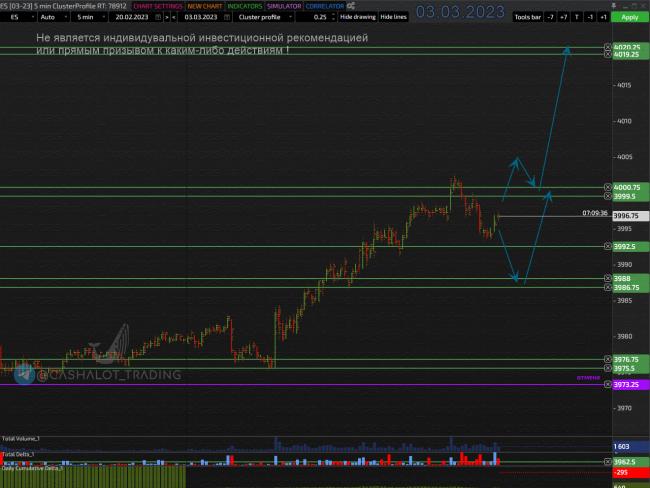Remove the 3975.5 level line
This screenshot has height=488, width=650.
607,368
